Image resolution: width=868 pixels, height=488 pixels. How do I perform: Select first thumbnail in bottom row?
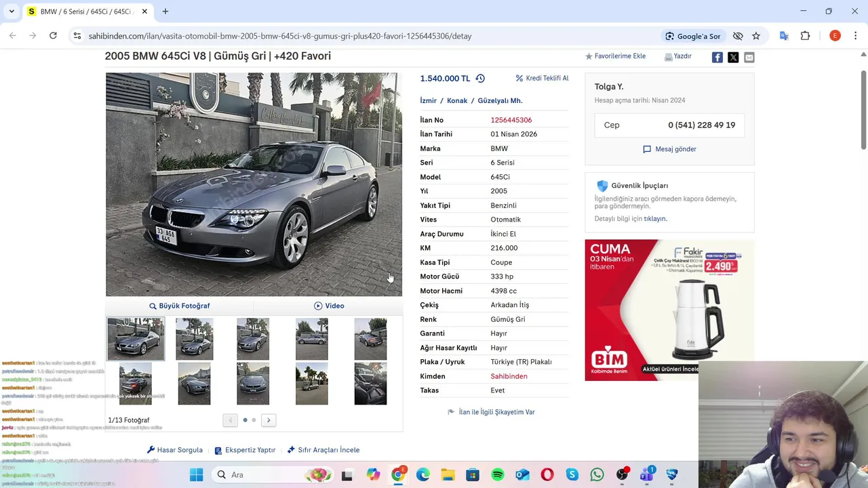click(x=136, y=384)
